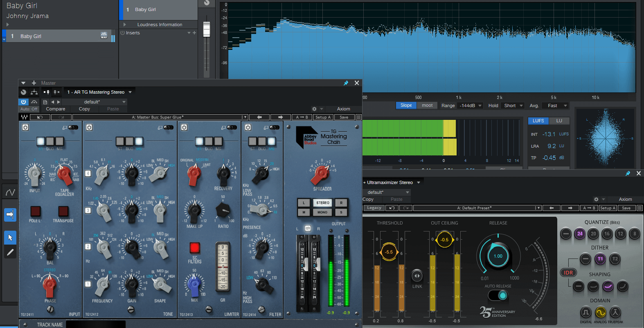
Task: Save the TG Mastering preset
Action: coord(344,117)
